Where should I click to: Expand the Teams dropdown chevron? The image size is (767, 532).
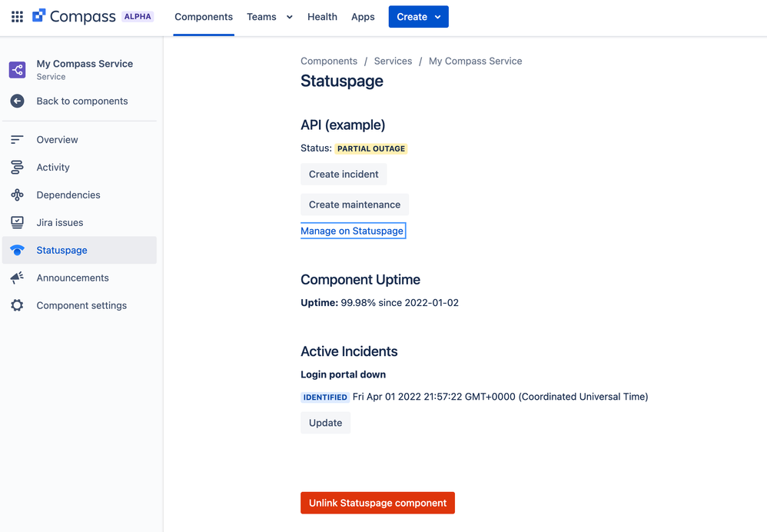pos(290,17)
